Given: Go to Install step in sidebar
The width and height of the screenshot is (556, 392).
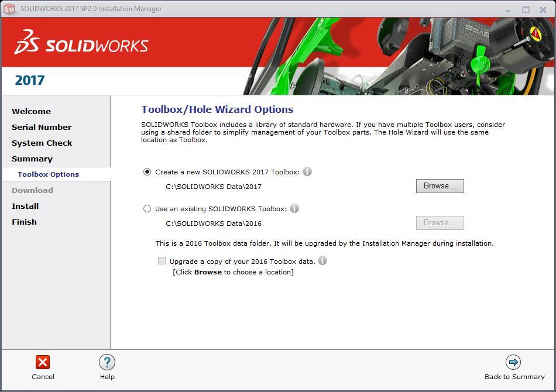Looking at the screenshot, I should tap(25, 207).
